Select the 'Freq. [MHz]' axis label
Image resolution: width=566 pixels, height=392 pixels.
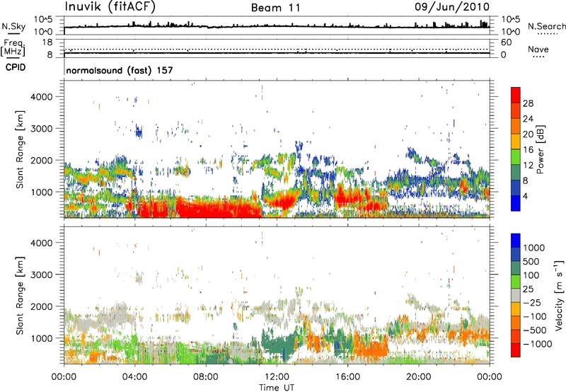coord(13,48)
